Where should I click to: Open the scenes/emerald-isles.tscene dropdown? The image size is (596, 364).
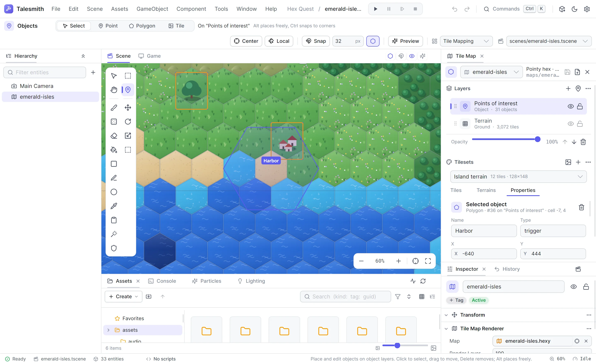click(x=549, y=41)
